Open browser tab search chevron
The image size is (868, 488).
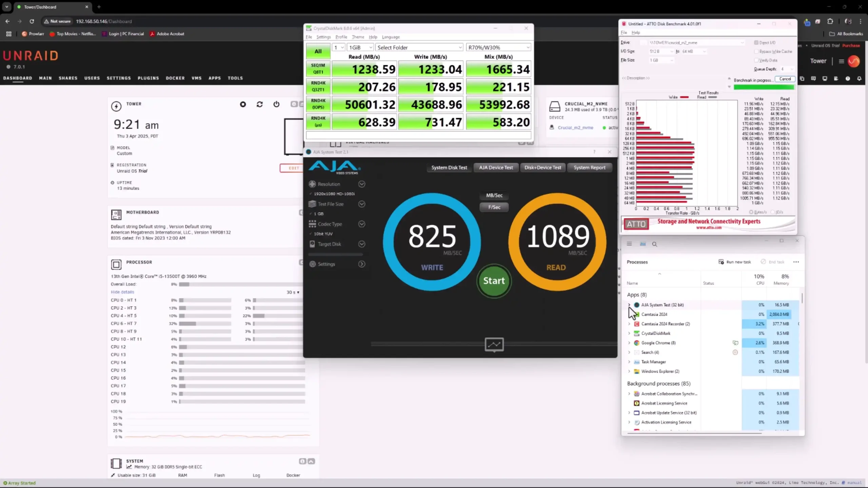(x=7, y=7)
